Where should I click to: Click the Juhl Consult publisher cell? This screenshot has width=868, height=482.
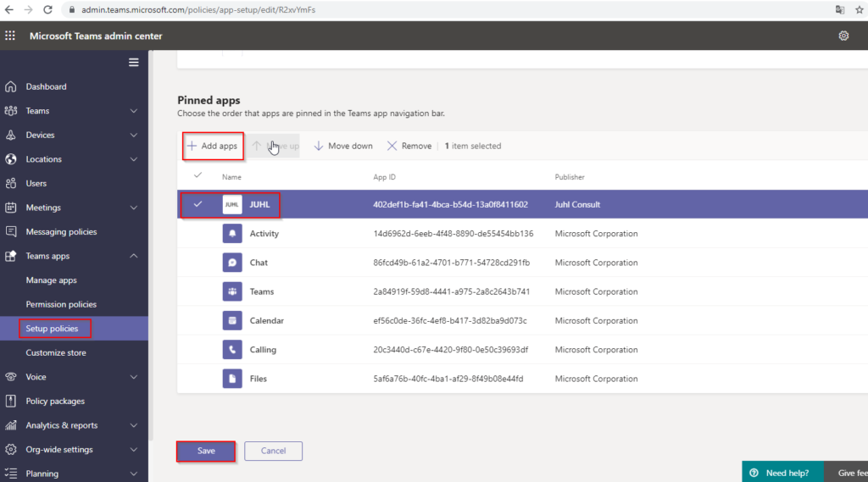577,205
